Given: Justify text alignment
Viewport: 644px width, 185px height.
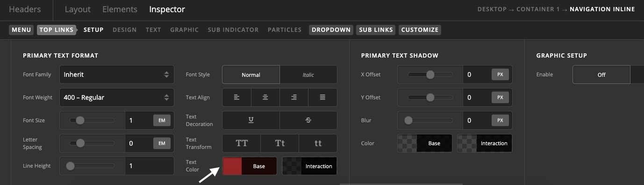Looking at the screenshot, I should (x=322, y=97).
